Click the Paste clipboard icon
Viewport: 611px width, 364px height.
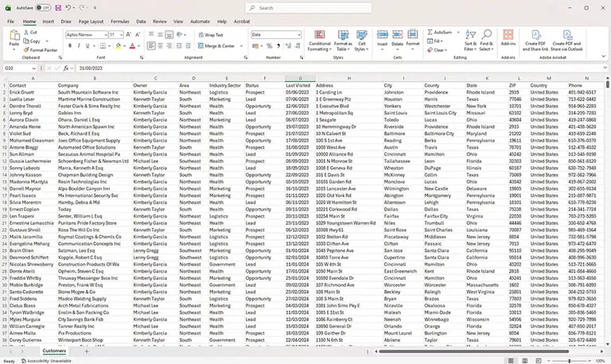click(x=14, y=36)
